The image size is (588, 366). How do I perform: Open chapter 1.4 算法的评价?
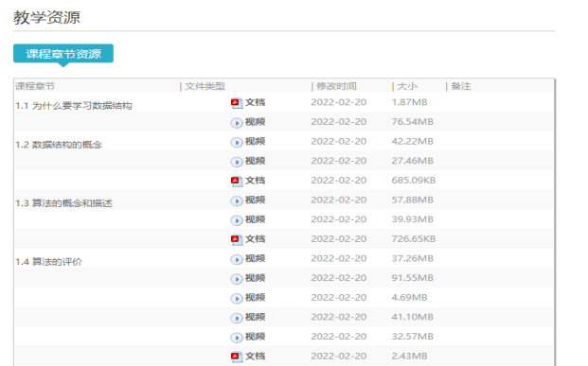(x=48, y=261)
